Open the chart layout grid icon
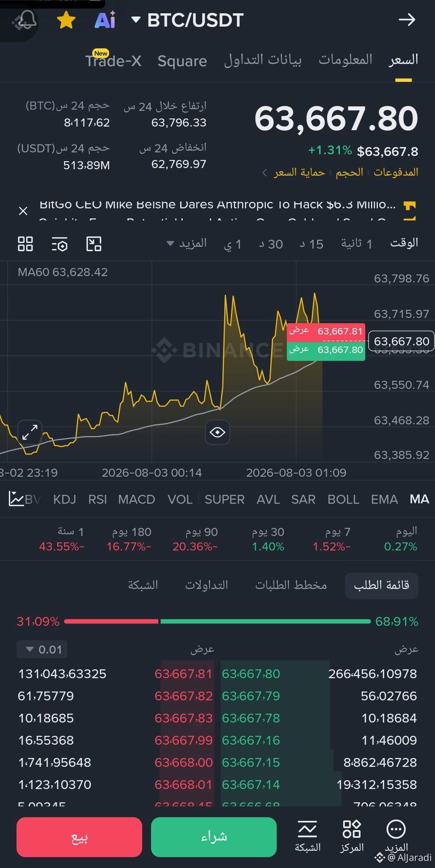This screenshot has width=435, height=868. (25, 244)
